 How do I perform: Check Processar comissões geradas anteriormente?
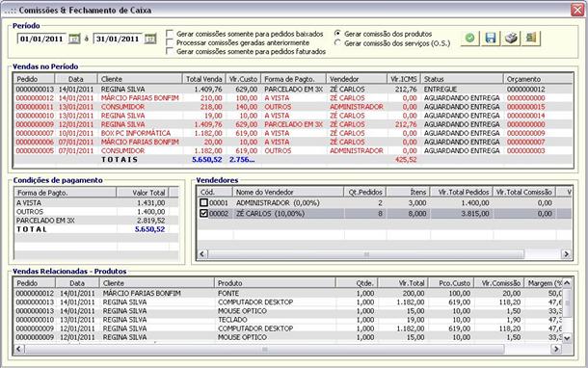(x=170, y=42)
